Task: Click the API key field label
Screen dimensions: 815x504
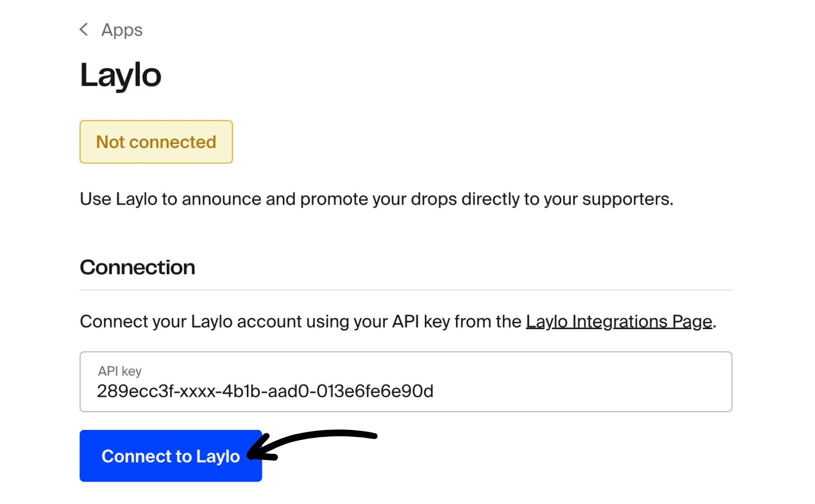Action: coord(119,371)
